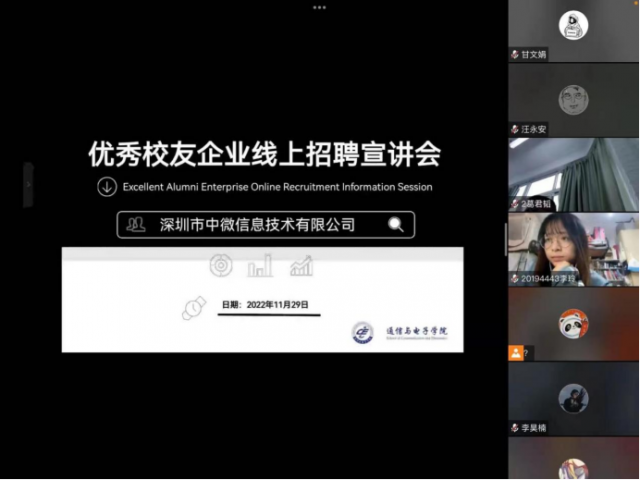The width and height of the screenshot is (640, 480).
Task: Click the people icon in company name box
Action: click(x=136, y=224)
